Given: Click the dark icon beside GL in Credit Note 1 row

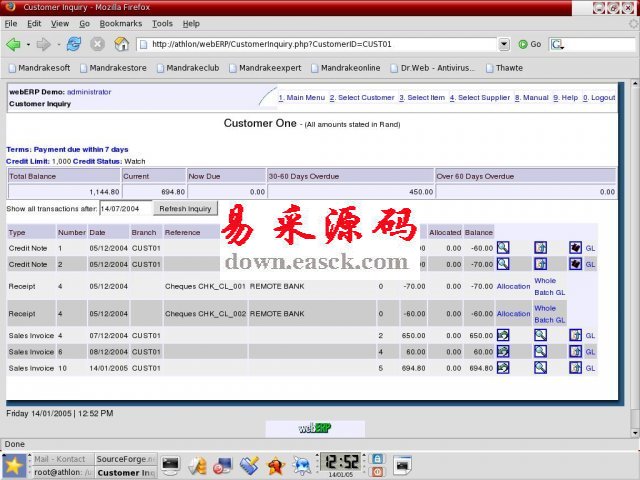Looking at the screenshot, I should pyautogui.click(x=575, y=247).
